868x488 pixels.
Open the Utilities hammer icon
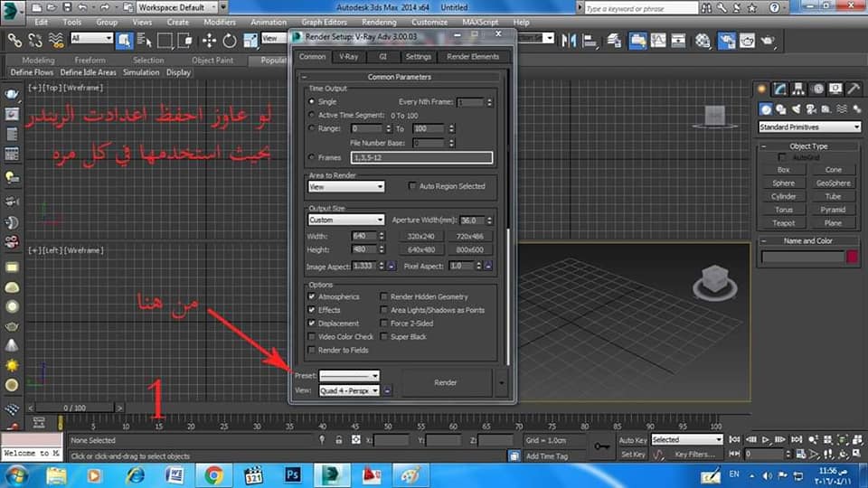pos(854,89)
